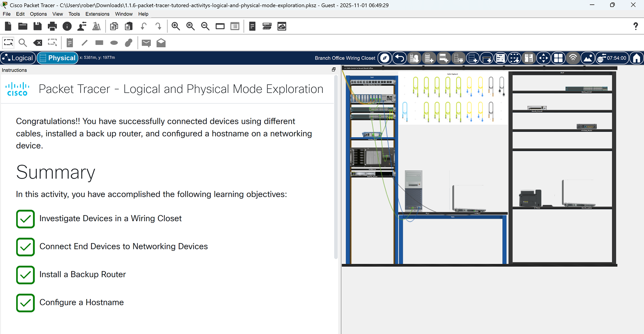Select the Draw Ellipse tool
Image resolution: width=644 pixels, height=334 pixels.
point(114,43)
